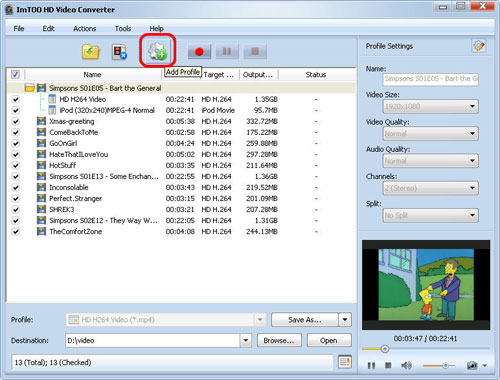The width and height of the screenshot is (500, 380).
Task: Open the snapshot options arrow
Action: [485, 366]
